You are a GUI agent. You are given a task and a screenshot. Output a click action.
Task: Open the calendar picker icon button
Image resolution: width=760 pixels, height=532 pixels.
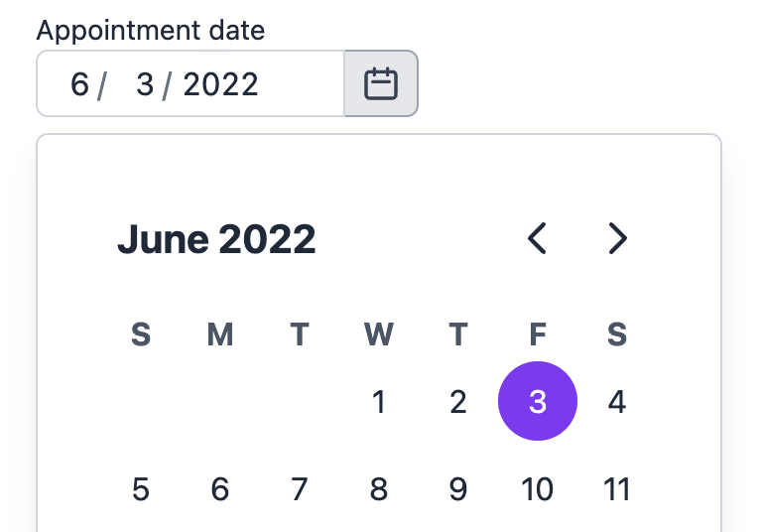(x=381, y=84)
